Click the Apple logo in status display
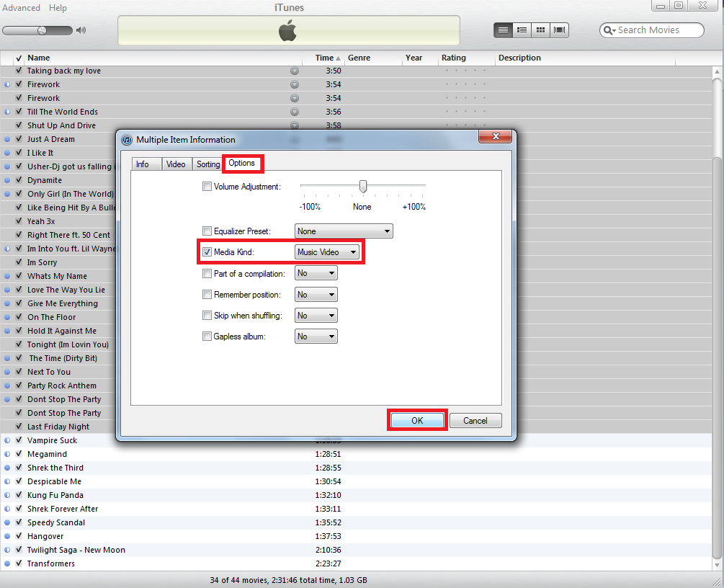724x588 pixels. click(287, 30)
